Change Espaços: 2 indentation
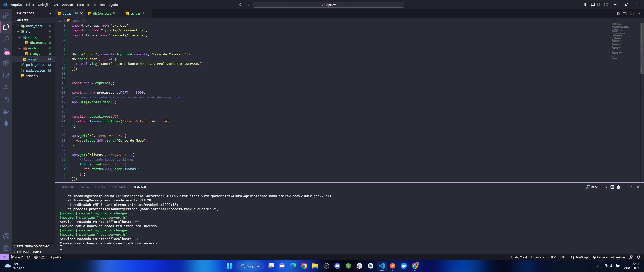The image size is (644, 272). 538,257
